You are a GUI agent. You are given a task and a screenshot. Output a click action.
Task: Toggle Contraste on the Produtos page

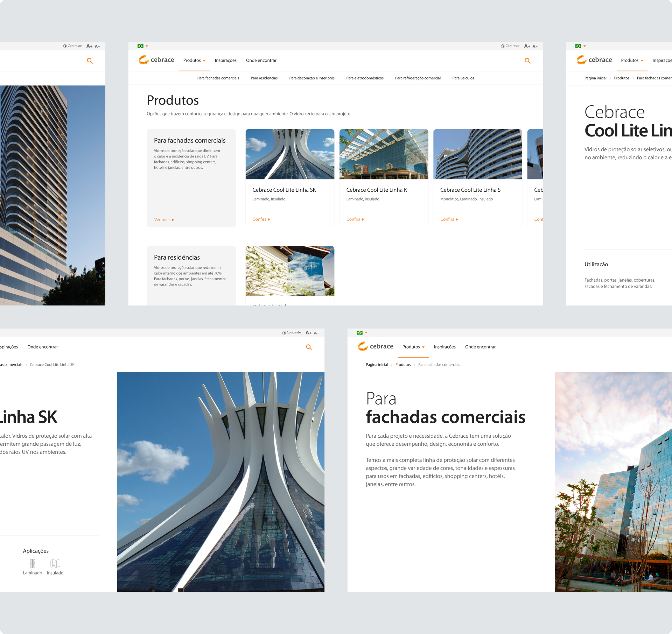tap(510, 46)
